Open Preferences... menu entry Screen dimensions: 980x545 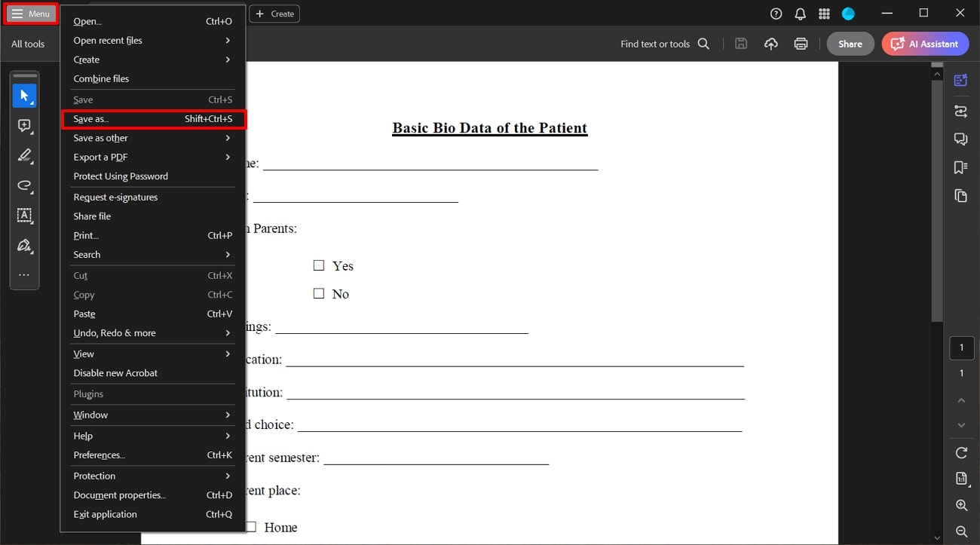[153, 455]
